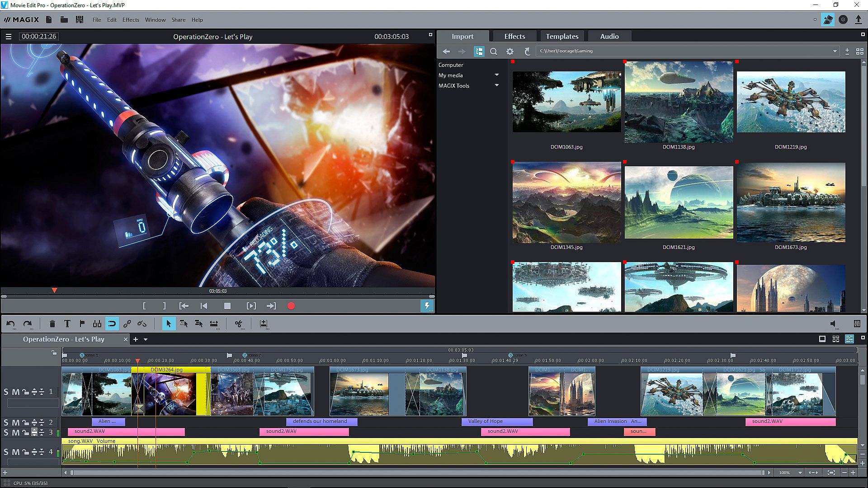868x488 pixels.
Task: Expand the My media dropdown arrow
Action: point(496,75)
